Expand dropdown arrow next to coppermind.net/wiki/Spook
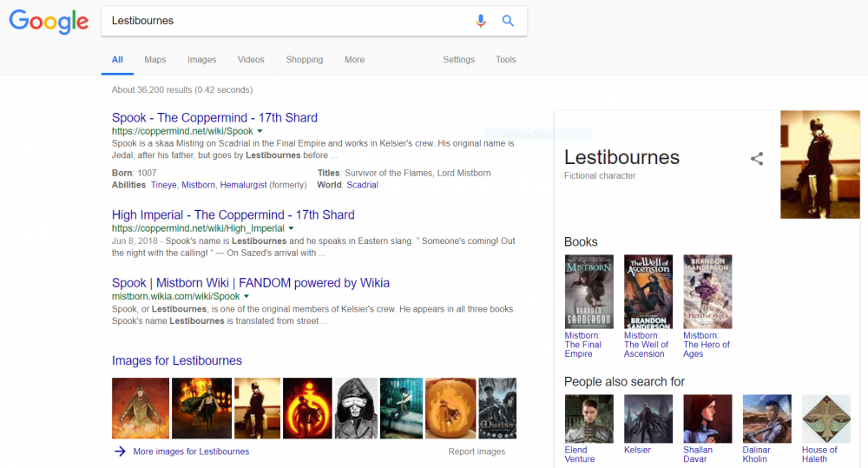The width and height of the screenshot is (868, 468). coord(260,131)
